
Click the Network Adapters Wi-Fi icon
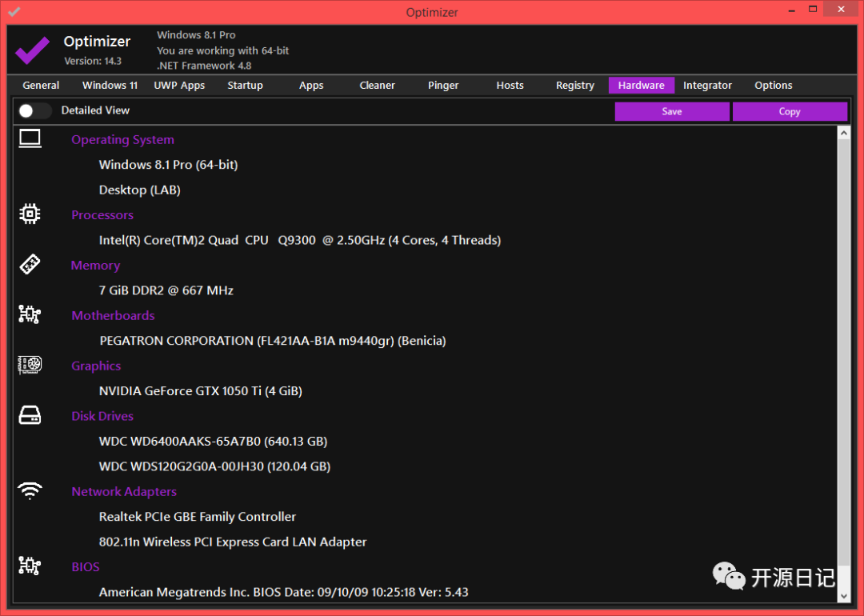pyautogui.click(x=30, y=490)
